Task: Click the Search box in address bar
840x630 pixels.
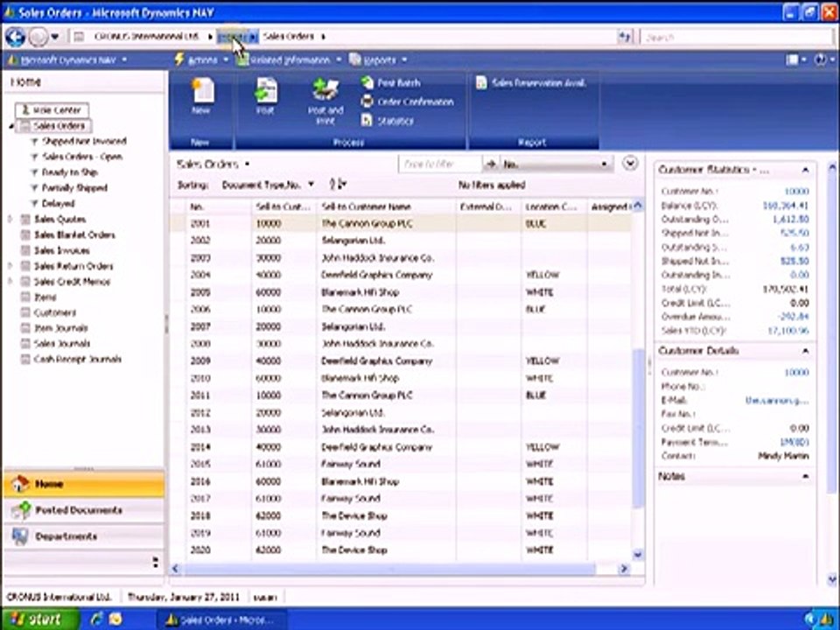Action: (735, 37)
